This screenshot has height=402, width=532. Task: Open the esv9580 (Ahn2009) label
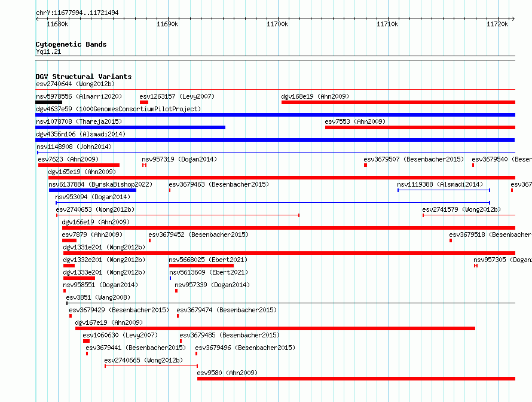227,373
